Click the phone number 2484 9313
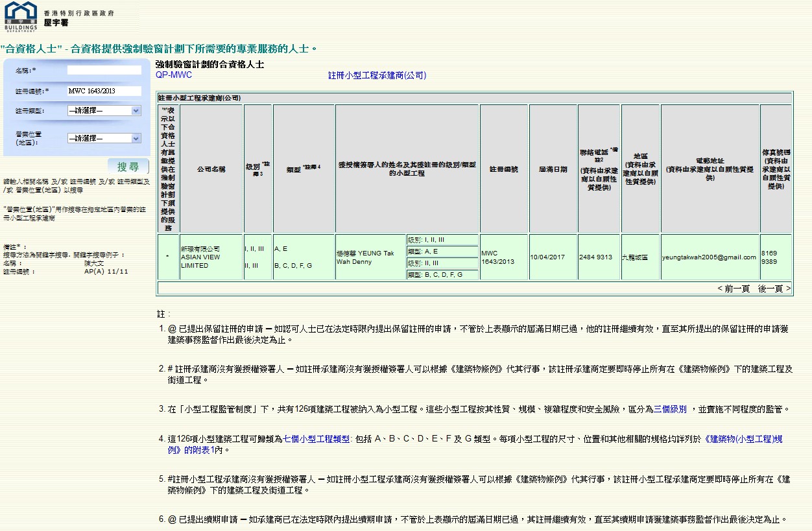The width and height of the screenshot is (812, 531). (595, 257)
